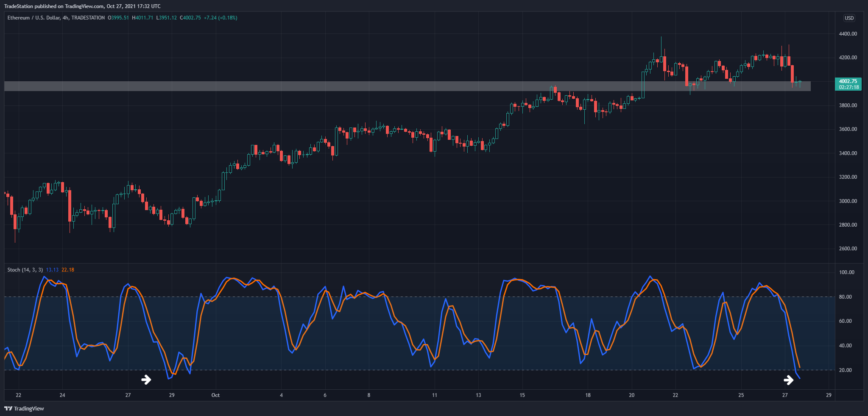Click the 8 date label on time axis
Screen dimensions: 868x416
pyautogui.click(x=369, y=395)
